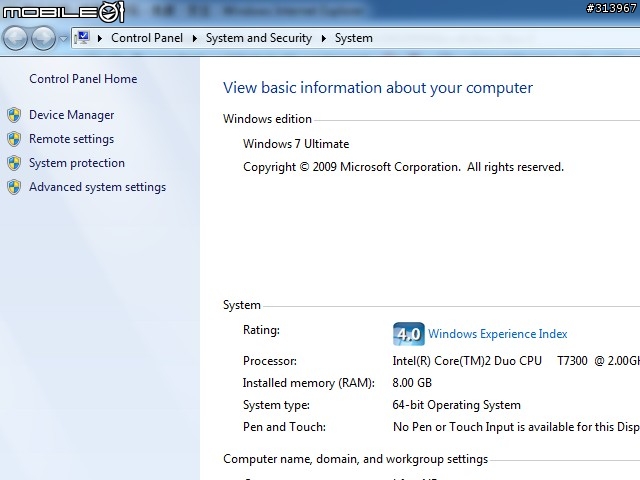Click the Intel Core 2 Duo processor value
Image resolution: width=640 pixels, height=480 pixels.
516,361
